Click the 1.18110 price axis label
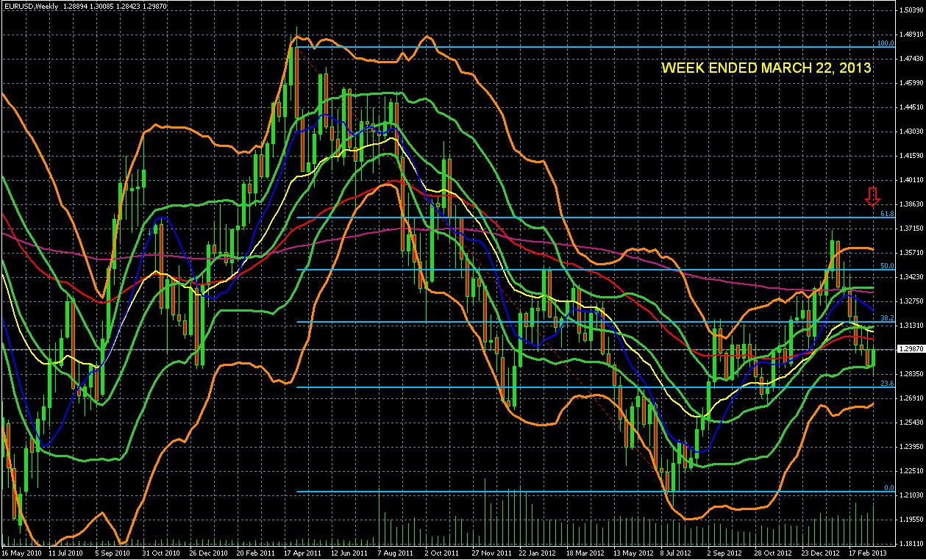 coord(910,543)
